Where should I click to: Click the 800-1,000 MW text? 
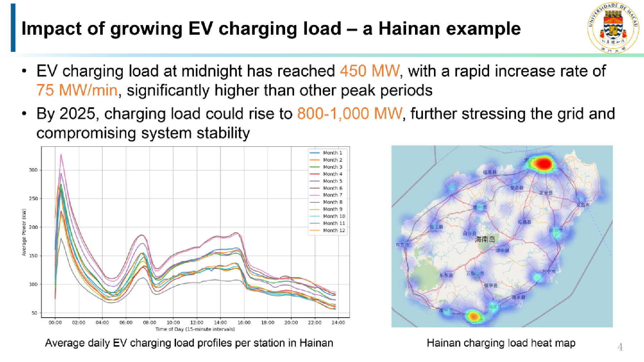click(350, 114)
